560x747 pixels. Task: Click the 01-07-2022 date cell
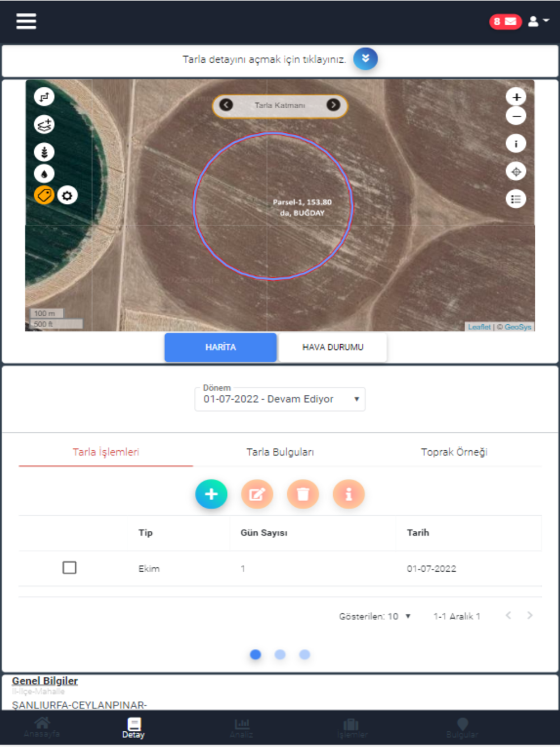(431, 568)
